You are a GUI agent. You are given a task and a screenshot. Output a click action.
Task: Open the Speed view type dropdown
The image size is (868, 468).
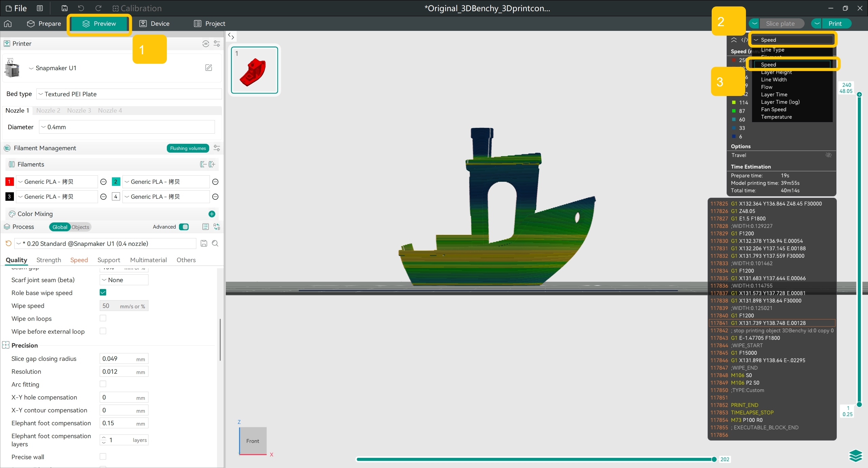click(x=793, y=40)
